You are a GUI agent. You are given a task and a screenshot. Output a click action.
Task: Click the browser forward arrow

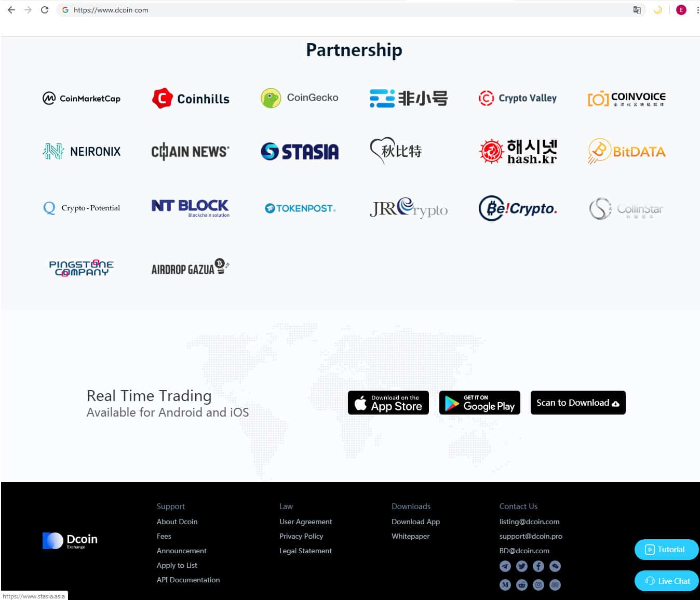point(28,10)
